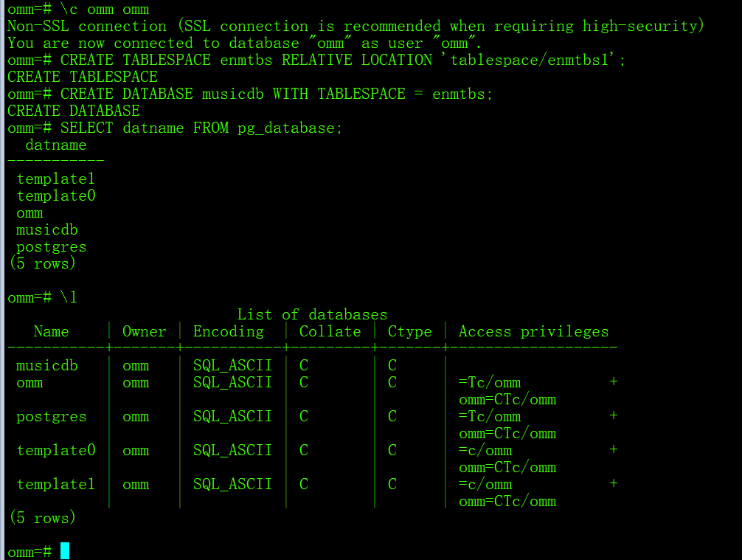Click template0 in the List of databases table
This screenshot has width=742, height=560.
tap(55, 451)
